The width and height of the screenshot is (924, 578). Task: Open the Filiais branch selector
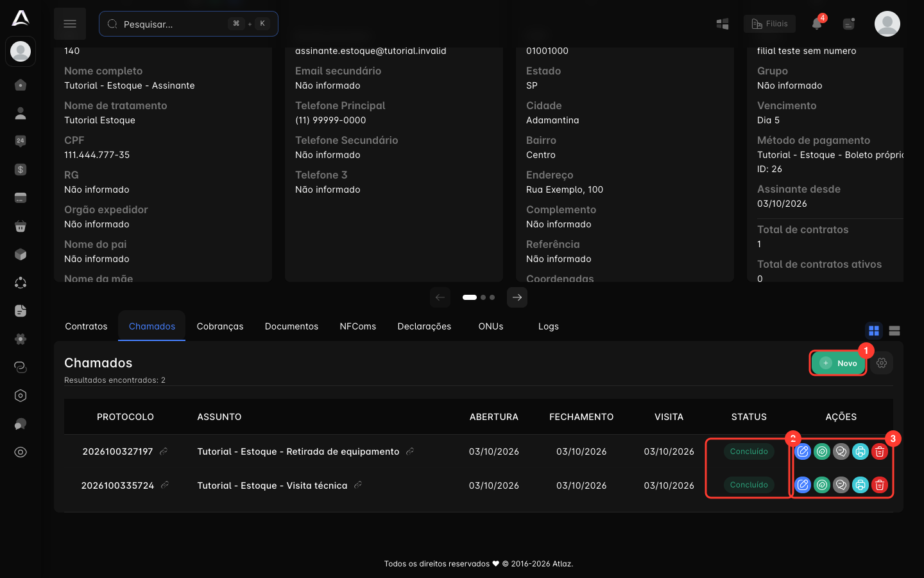coord(769,24)
